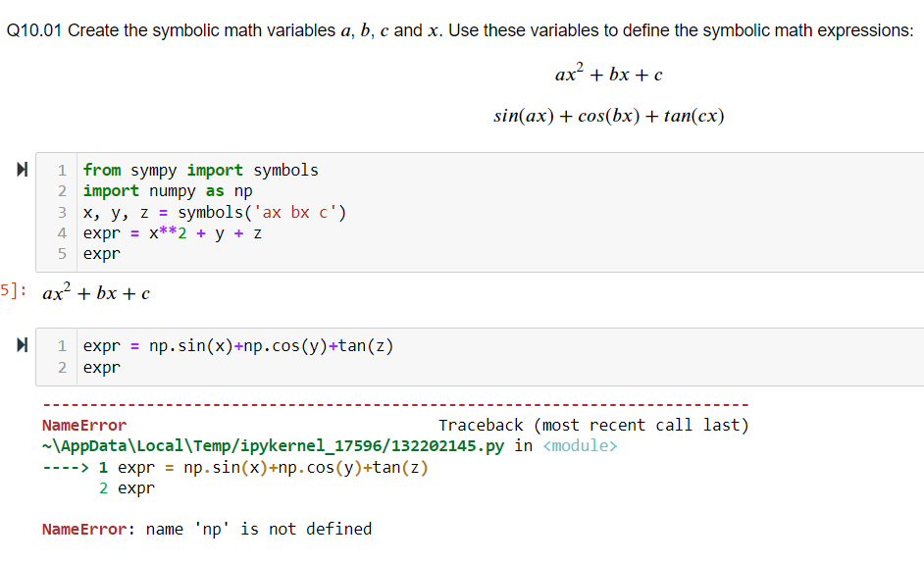Screen dimensions: 924x563
Task: Run the np.sin expression cell
Action: coord(23,345)
